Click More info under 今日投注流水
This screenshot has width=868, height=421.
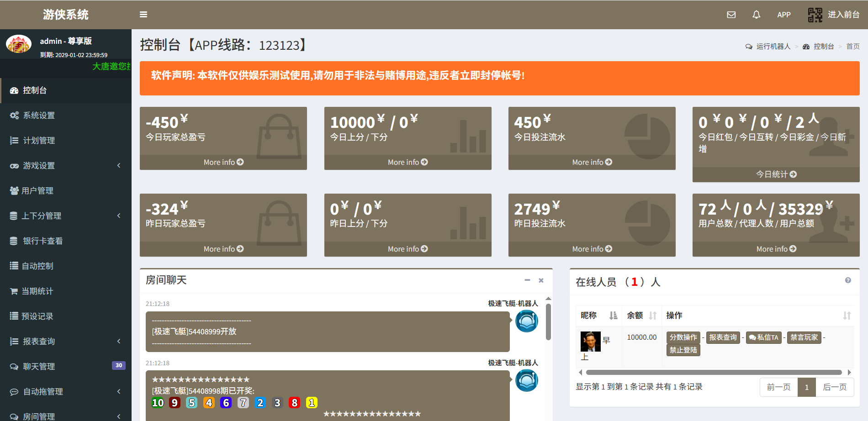point(592,162)
